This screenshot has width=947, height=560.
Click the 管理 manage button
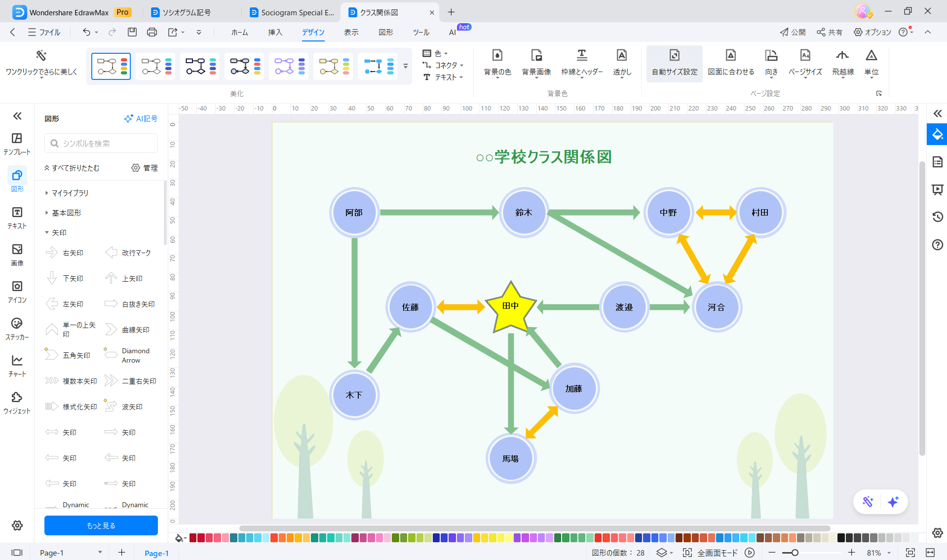point(145,168)
